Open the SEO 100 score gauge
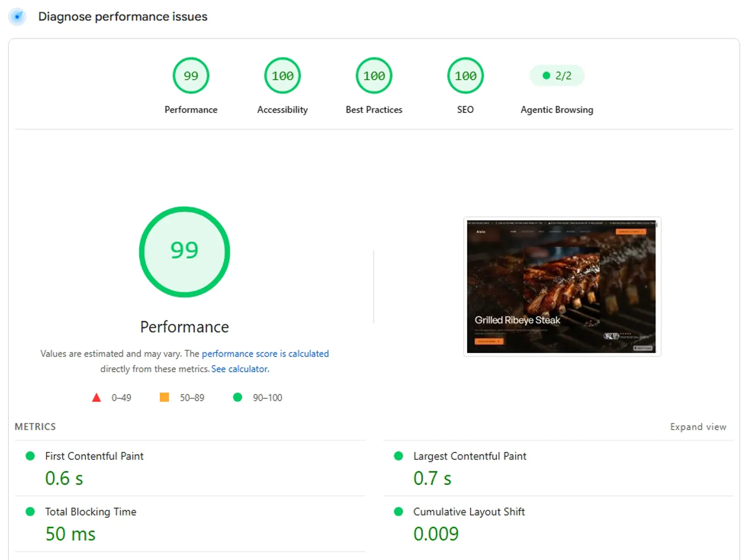This screenshot has width=747, height=560. click(x=465, y=76)
